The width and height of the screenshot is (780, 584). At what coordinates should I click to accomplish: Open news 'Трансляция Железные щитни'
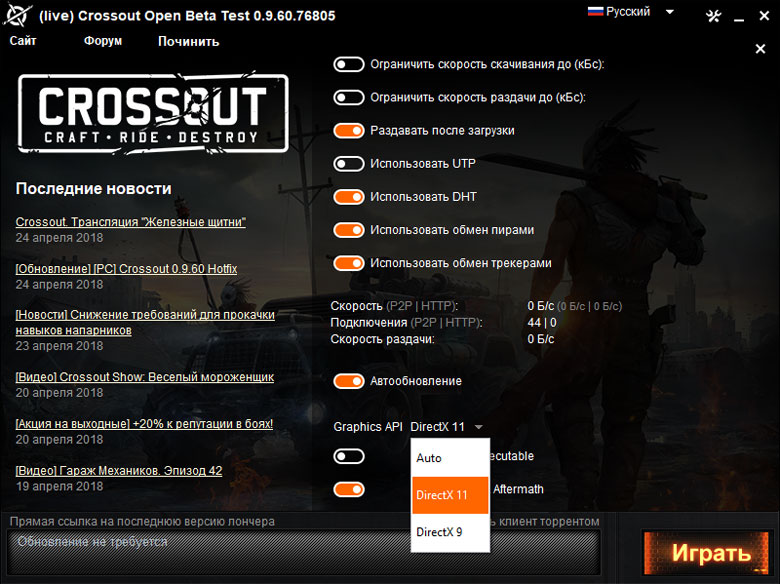131,222
